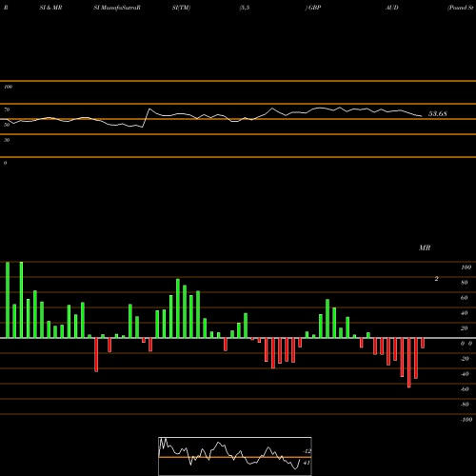Click the RSI axis label 50
476x476 pixels.
tap(7, 125)
